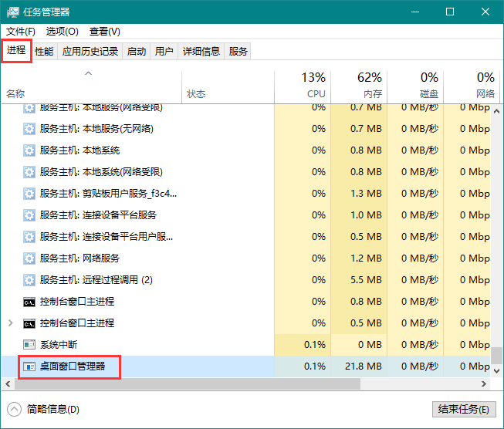
Task: Sort by the 名称 column header
Action: pos(92,86)
